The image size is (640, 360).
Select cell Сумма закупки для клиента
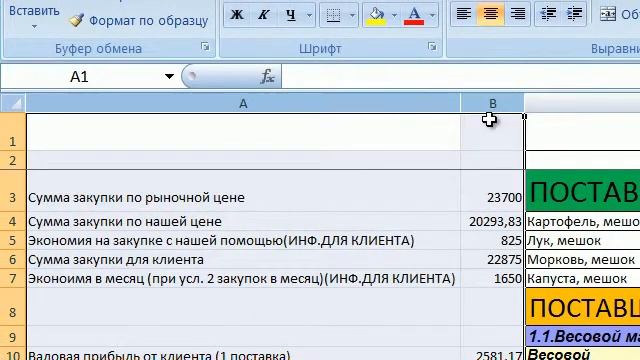(x=243, y=260)
